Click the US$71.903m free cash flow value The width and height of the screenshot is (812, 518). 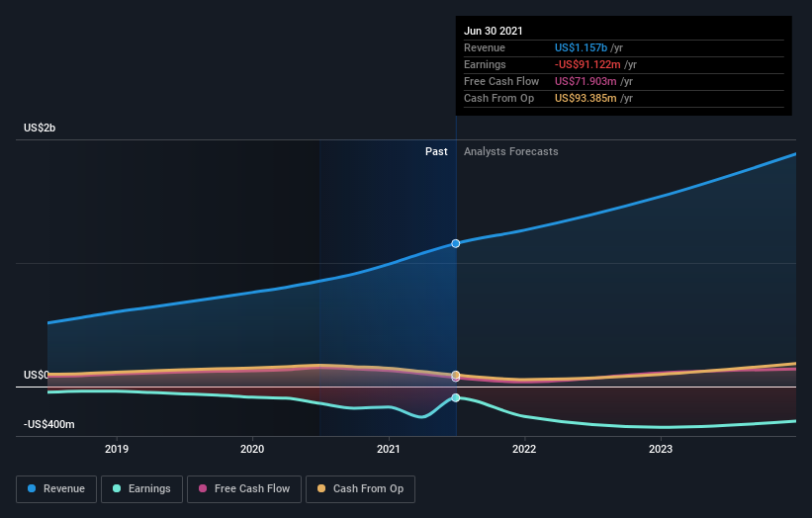tap(586, 81)
